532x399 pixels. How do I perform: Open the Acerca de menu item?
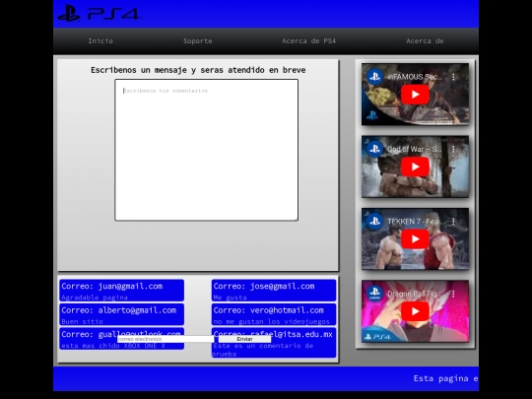(x=425, y=41)
